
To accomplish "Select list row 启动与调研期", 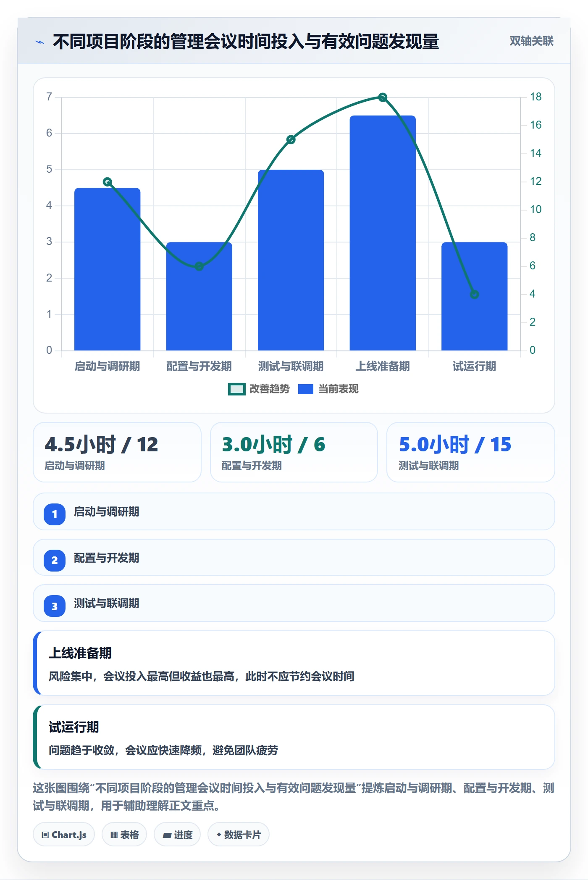I will [294, 512].
